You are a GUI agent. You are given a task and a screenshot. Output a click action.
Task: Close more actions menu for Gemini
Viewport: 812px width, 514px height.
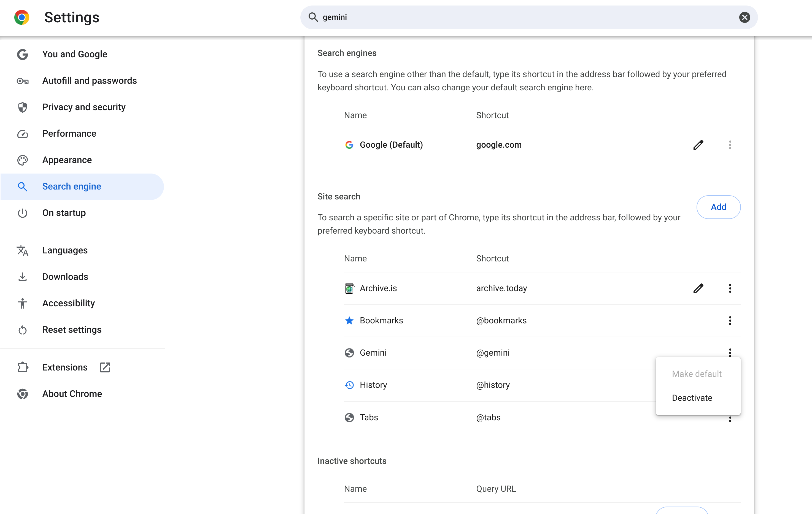click(730, 352)
